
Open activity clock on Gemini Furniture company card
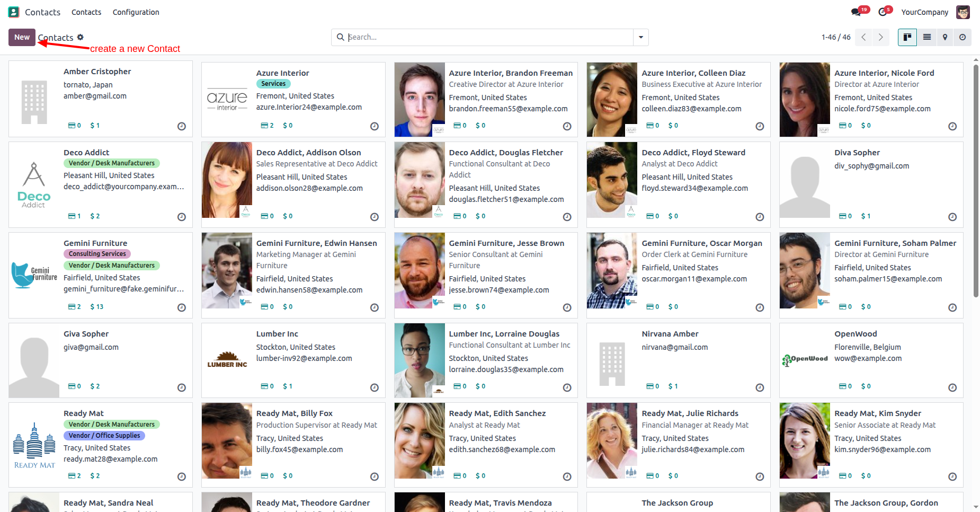[x=182, y=307]
